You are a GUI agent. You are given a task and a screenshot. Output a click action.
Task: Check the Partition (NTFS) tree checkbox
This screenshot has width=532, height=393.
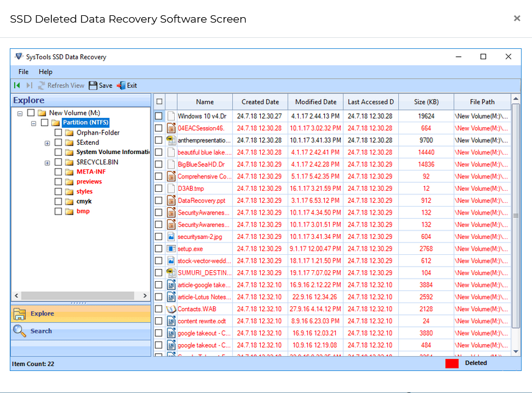(x=45, y=122)
